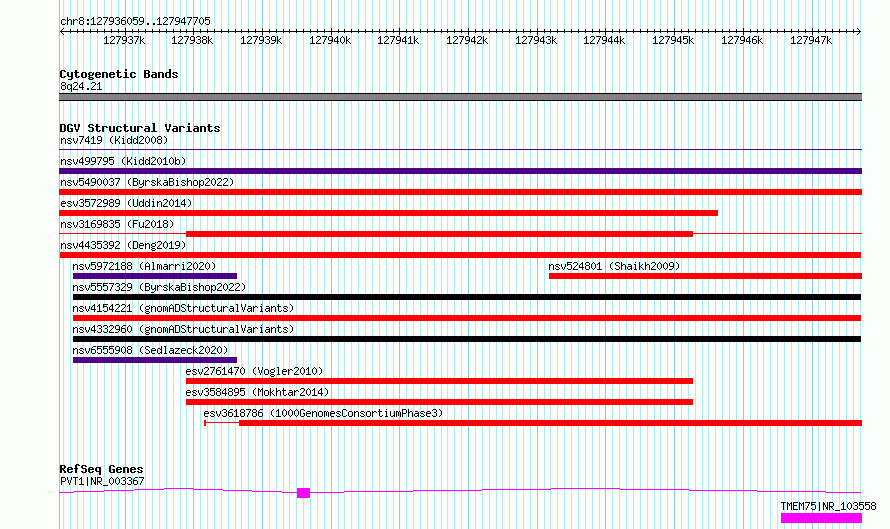This screenshot has height=529, width=890.
Task: Select the nsv4435392 red variant bar
Action: (460, 255)
